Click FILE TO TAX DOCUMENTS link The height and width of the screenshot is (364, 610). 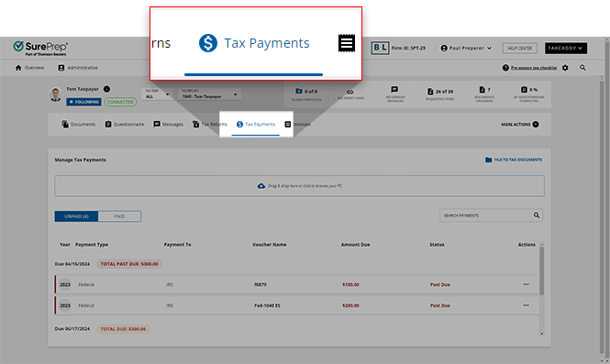(514, 160)
